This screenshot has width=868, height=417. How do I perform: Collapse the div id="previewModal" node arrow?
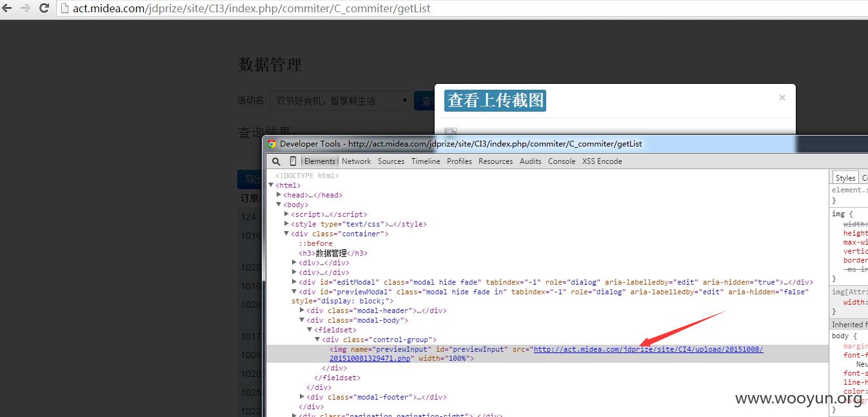295,292
